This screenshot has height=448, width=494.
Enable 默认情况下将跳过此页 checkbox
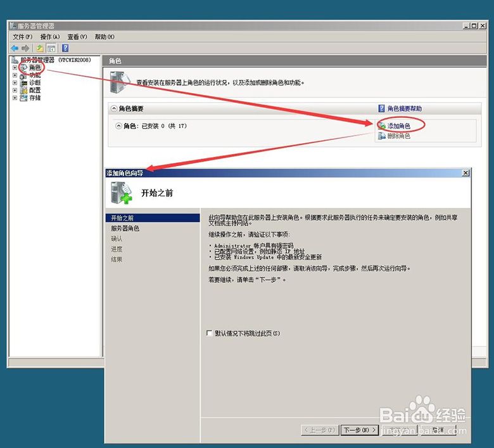[210, 333]
